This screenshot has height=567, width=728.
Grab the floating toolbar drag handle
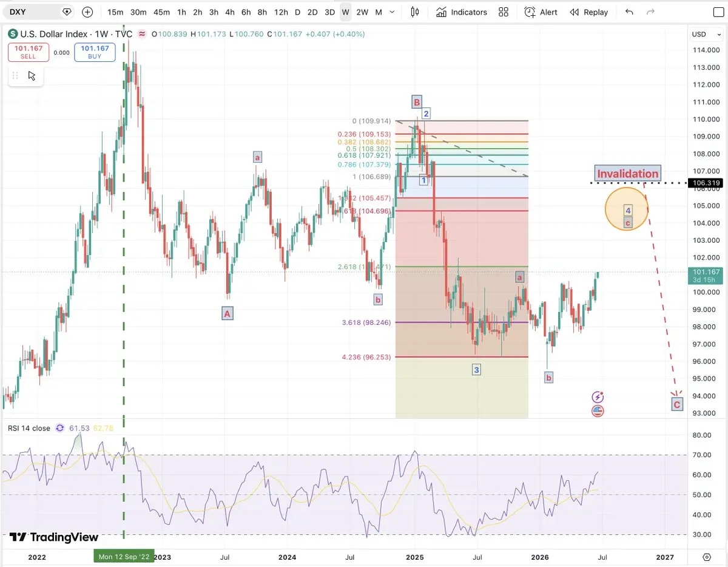click(15, 75)
